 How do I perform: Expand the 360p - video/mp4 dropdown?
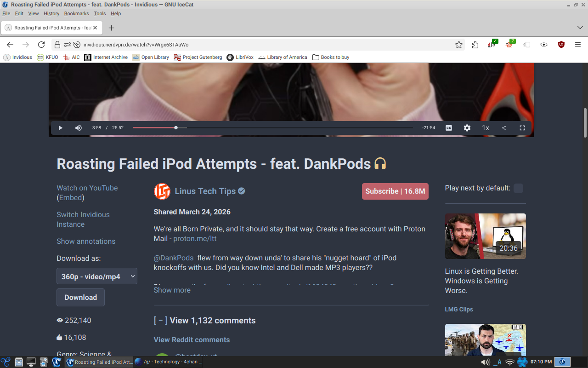pos(97,276)
